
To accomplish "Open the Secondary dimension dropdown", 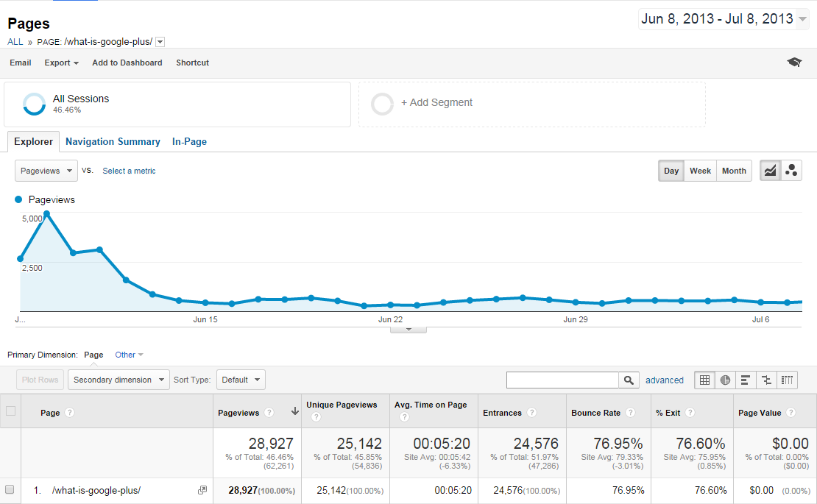I will [119, 380].
